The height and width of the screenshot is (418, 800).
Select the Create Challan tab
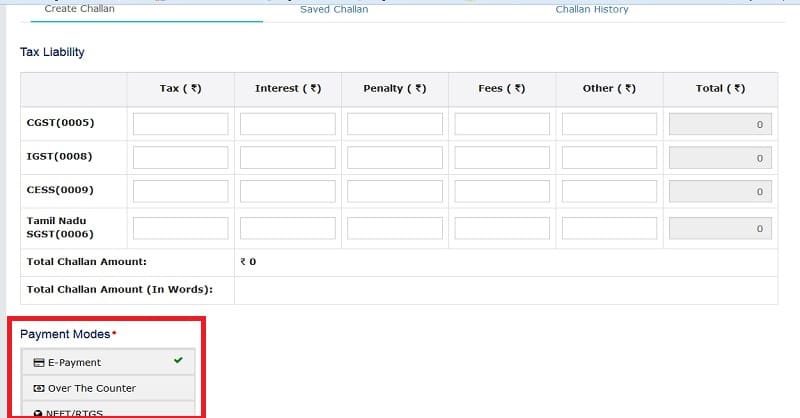click(80, 9)
